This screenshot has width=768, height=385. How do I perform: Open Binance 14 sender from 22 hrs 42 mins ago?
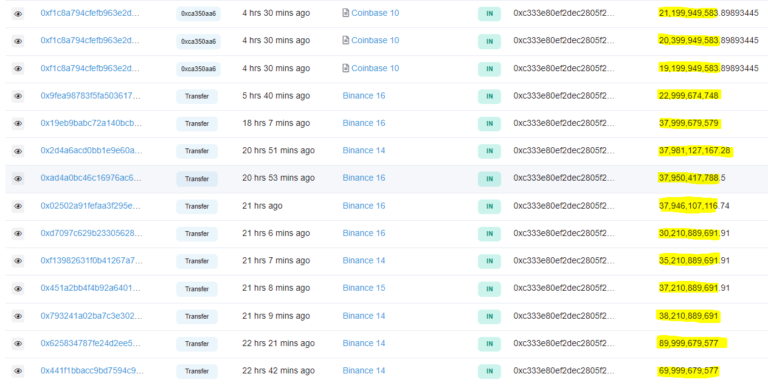[x=364, y=371]
